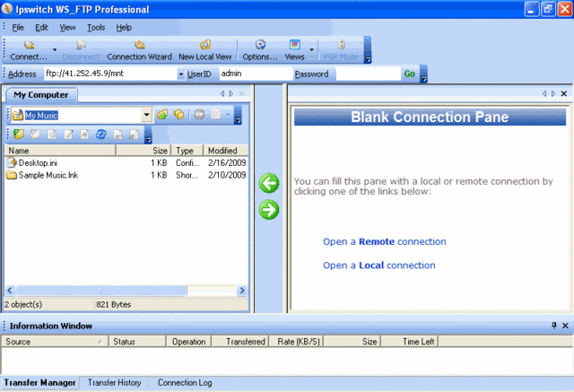Viewport: 574px width, 392px height.
Task: Go to next tab in right pane
Action: coord(553,93)
